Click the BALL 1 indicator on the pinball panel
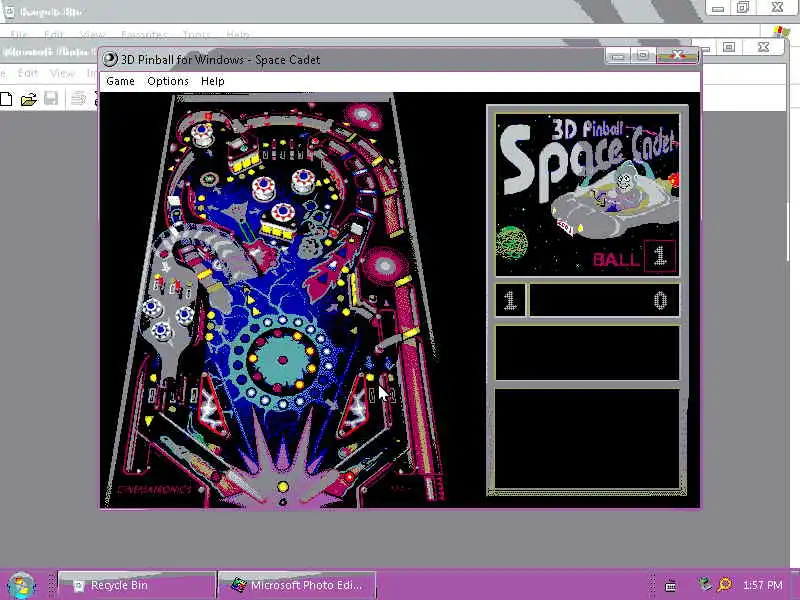This screenshot has height=600, width=800. (x=634, y=257)
